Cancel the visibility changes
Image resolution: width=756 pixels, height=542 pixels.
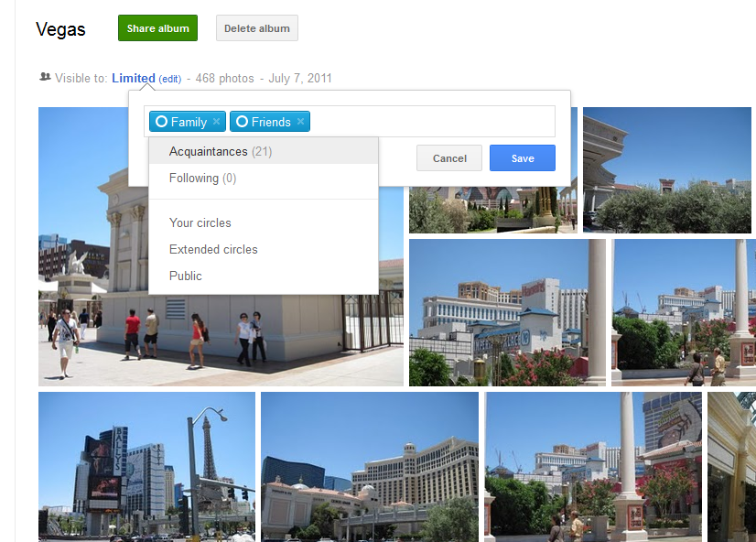[x=449, y=158]
